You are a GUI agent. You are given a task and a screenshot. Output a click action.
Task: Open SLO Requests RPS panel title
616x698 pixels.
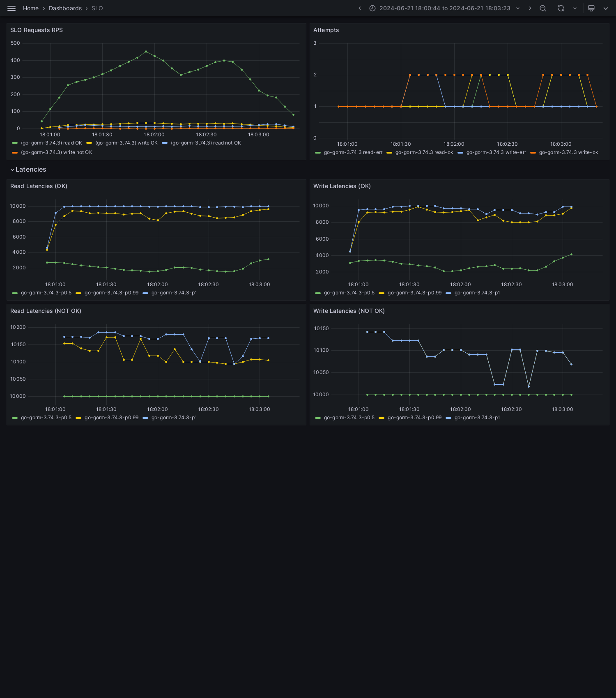37,30
